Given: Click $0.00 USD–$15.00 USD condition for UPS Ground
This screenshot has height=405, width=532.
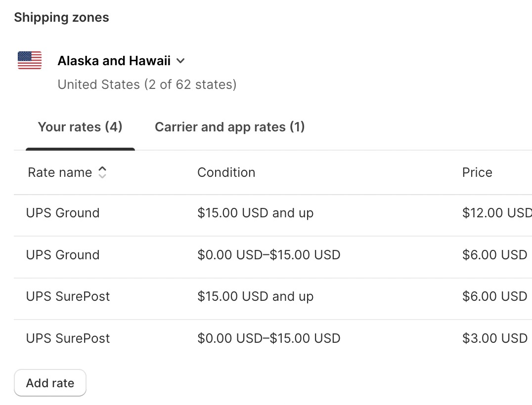Looking at the screenshot, I should [268, 255].
